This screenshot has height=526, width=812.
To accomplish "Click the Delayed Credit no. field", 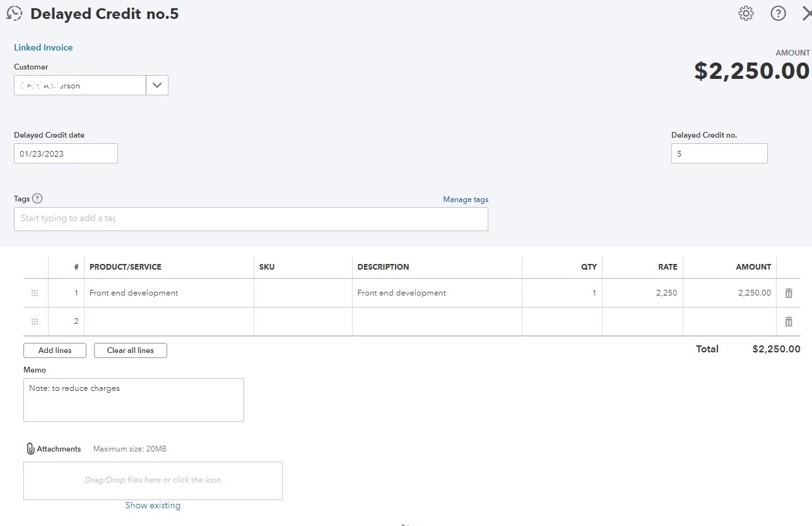I will (719, 153).
